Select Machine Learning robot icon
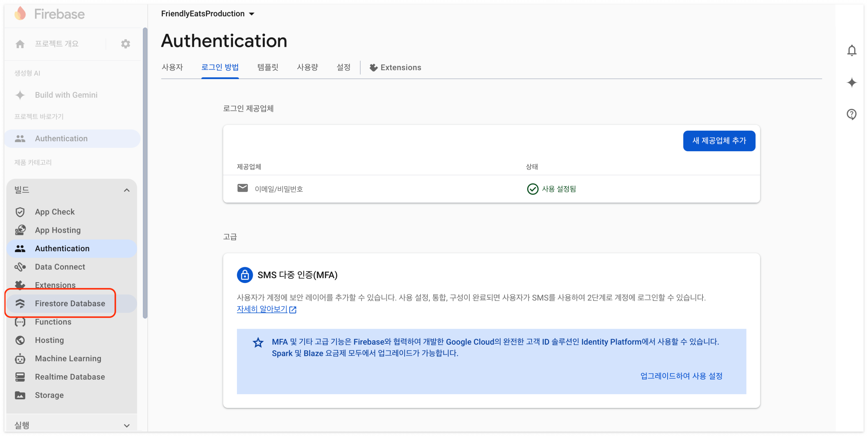The width and height of the screenshot is (868, 436). 20,359
